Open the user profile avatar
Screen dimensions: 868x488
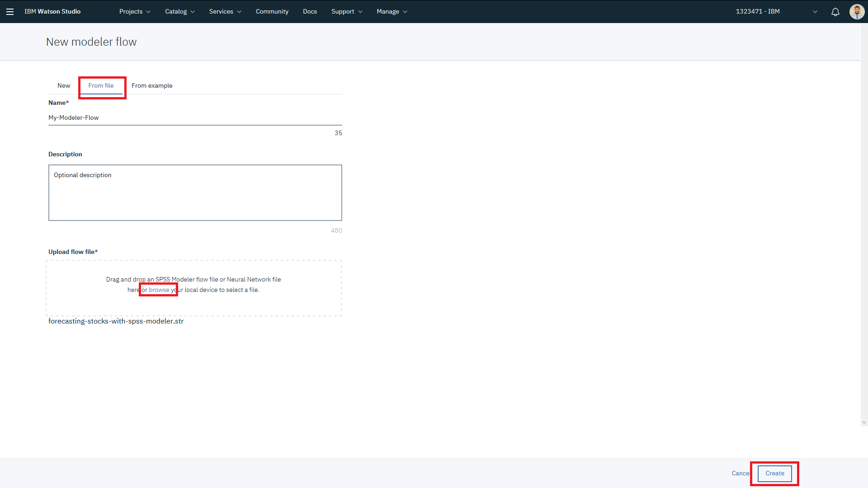[x=856, y=12]
